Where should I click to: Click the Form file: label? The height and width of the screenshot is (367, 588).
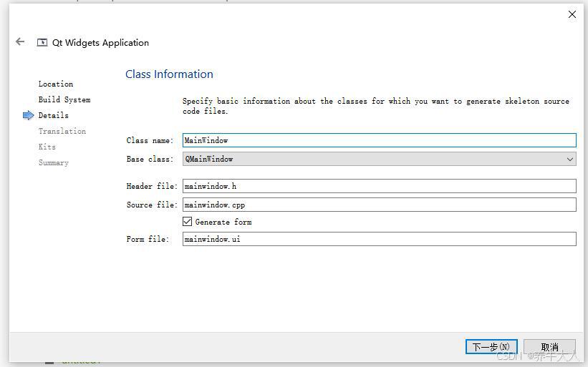148,239
